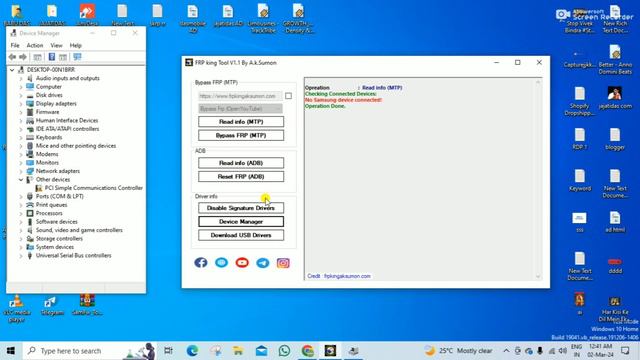This screenshot has width=640, height=360.
Task: Open the Shopify Dropshipping desktop file
Action: tap(580, 101)
